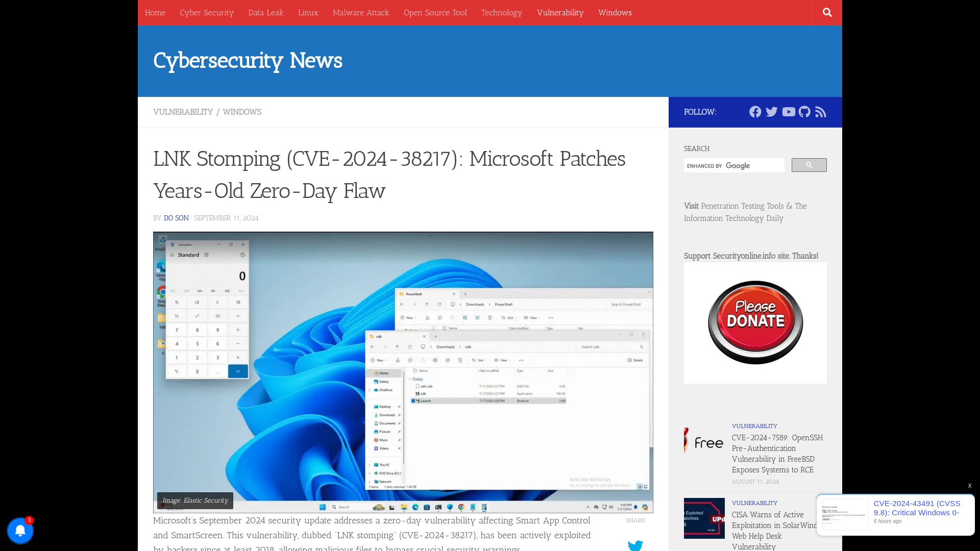
Task: Open Cyber Security menu item
Action: pos(207,13)
